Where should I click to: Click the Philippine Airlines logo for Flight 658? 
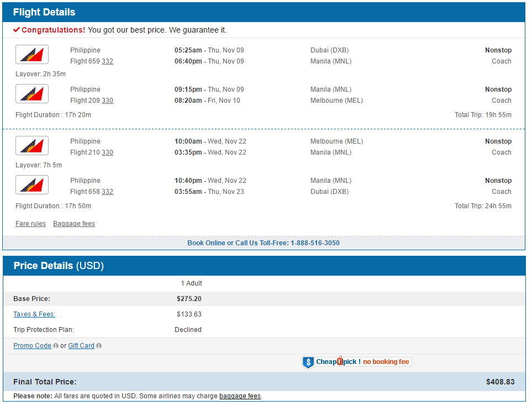pos(32,185)
